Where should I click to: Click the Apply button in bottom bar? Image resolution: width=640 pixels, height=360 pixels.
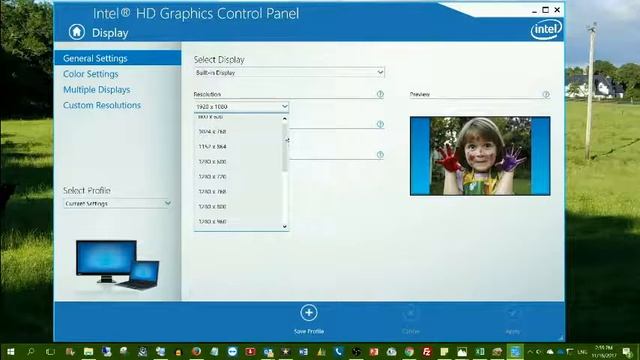[513, 319]
